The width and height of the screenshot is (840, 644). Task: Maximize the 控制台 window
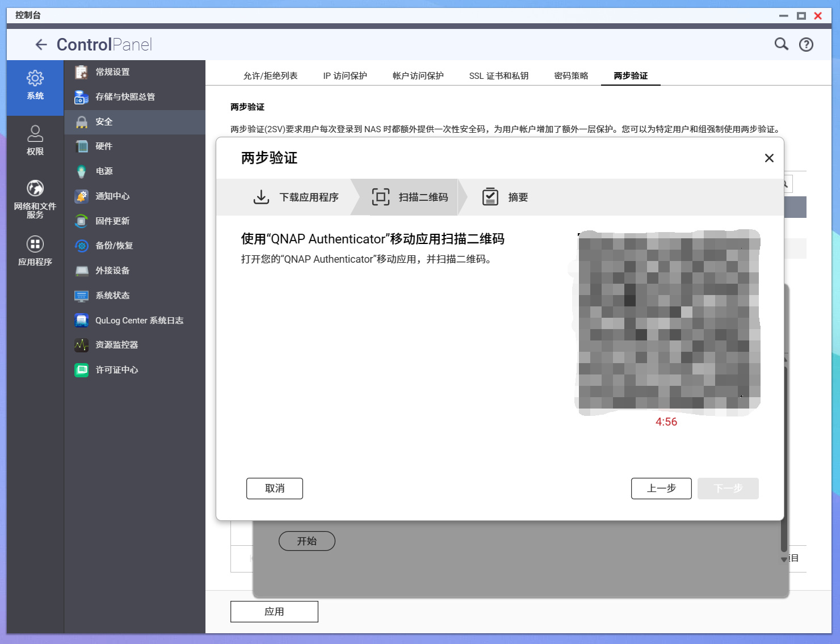801,16
